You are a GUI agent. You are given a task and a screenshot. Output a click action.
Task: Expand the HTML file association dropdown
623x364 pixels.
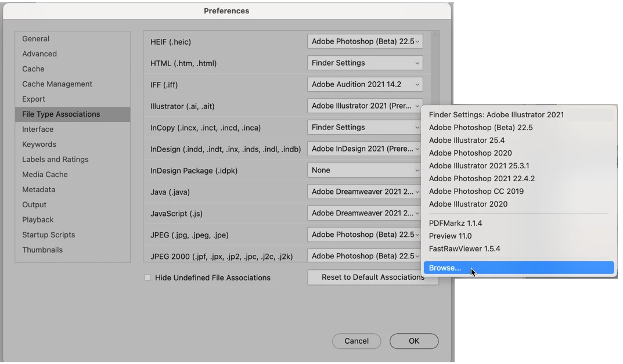coord(365,63)
